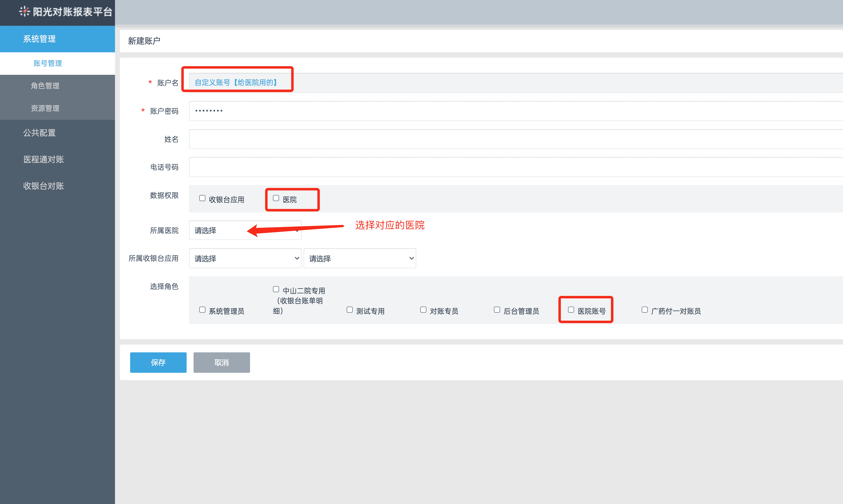Tick the 中山二院专用 role checkbox
843x504 pixels.
pos(276,289)
